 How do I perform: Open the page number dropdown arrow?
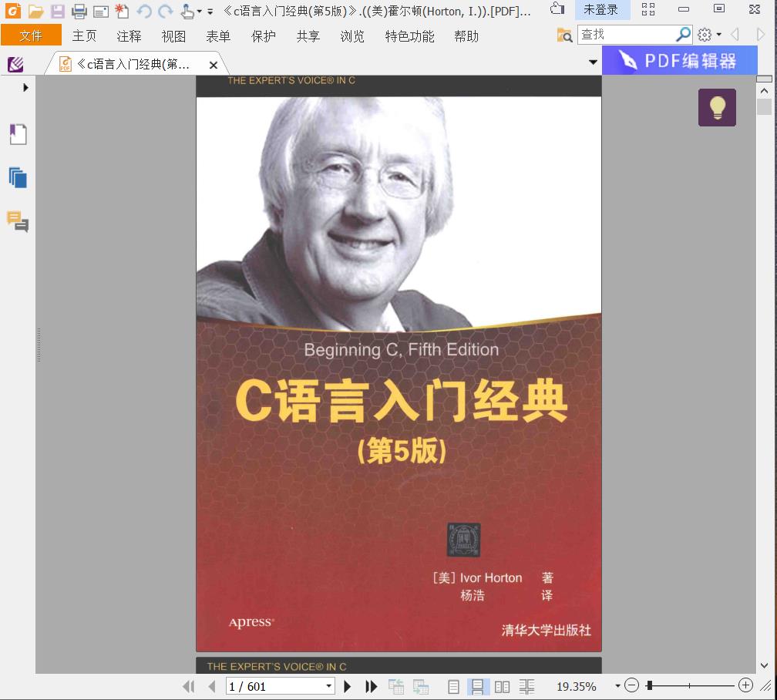(328, 686)
